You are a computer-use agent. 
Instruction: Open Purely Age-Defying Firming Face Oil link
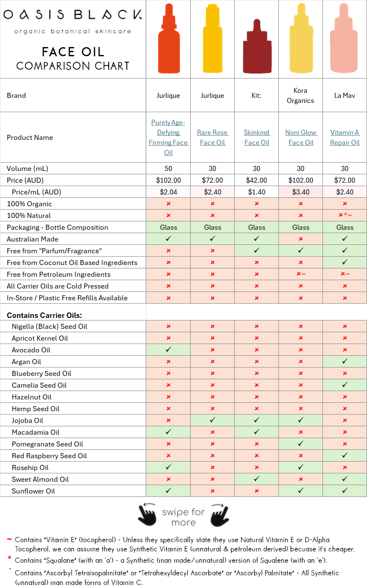pyautogui.click(x=168, y=137)
